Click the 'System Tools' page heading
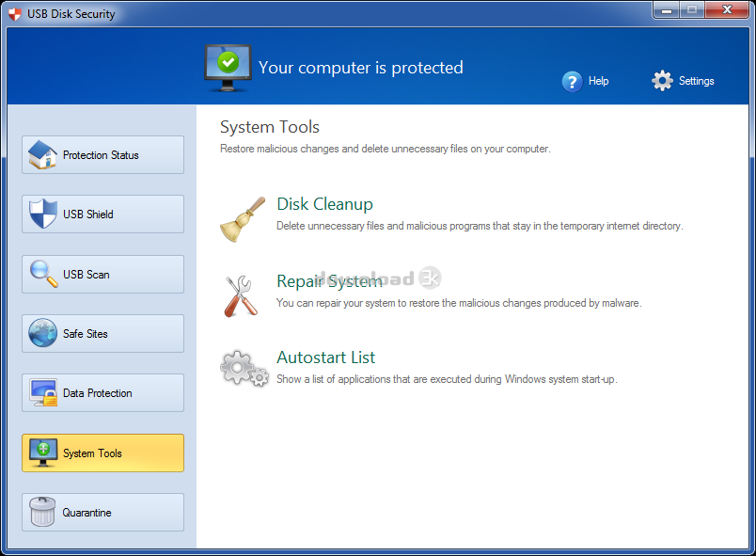 click(x=270, y=127)
